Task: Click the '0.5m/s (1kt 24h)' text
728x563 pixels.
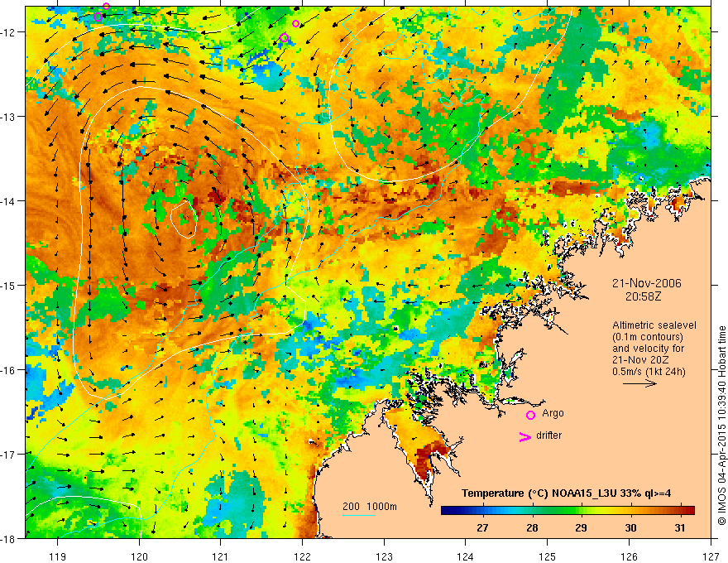Action: click(x=649, y=372)
